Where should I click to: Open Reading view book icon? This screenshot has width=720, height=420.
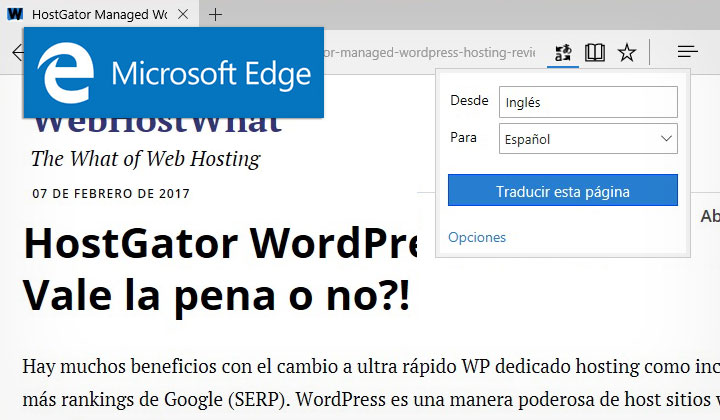point(595,53)
